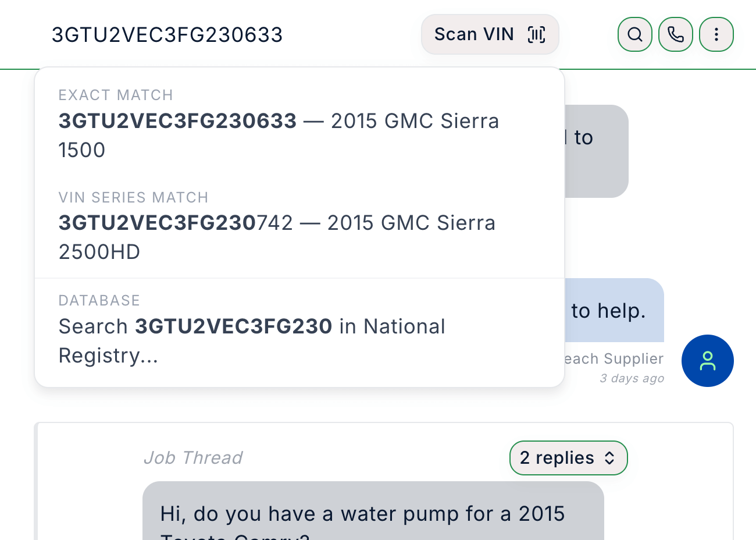Expand the 2 replies thread
Viewport: 756px width, 540px height.
pyautogui.click(x=568, y=457)
